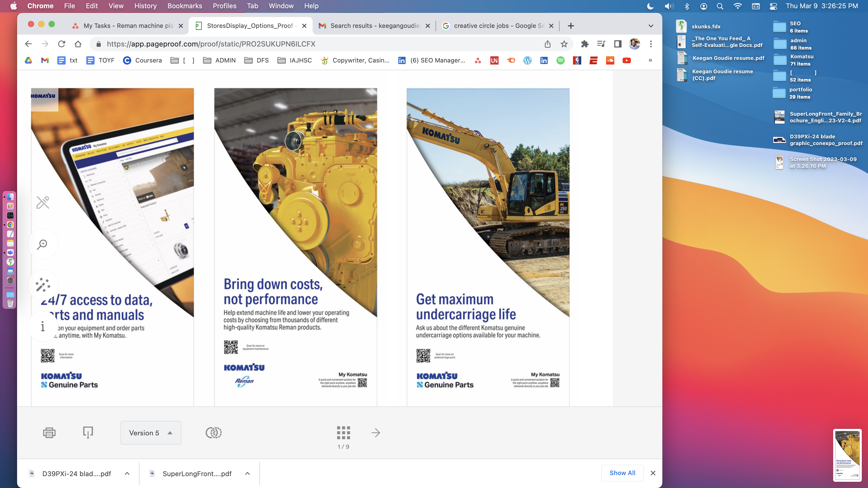868x488 pixels.
Task: Click the print icon in the bottom bar
Action: pos(49,432)
